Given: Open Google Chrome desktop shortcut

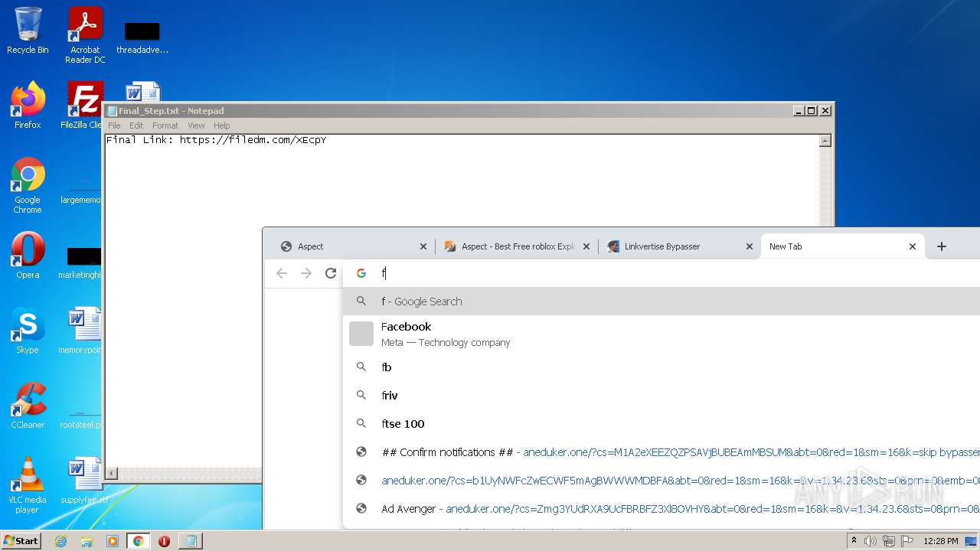Looking at the screenshot, I should pos(28,185).
